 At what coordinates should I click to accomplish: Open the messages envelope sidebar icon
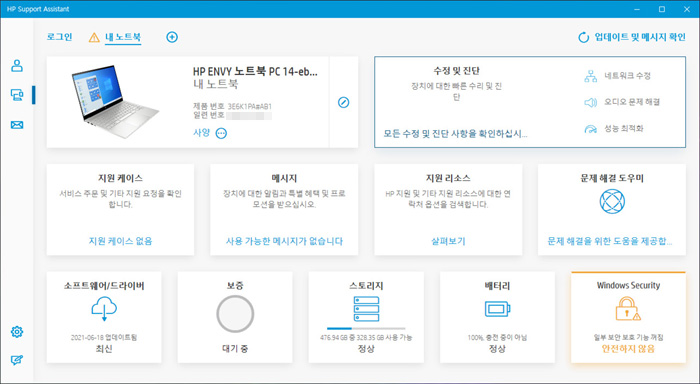coord(17,125)
